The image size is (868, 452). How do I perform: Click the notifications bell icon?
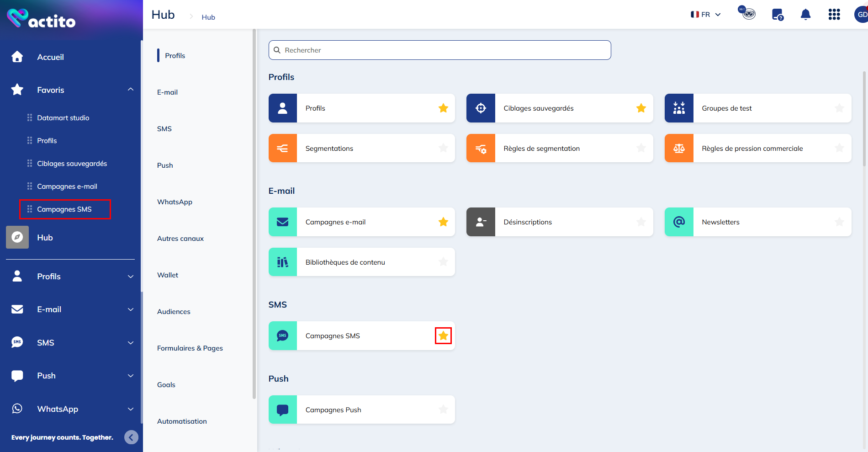pyautogui.click(x=805, y=15)
